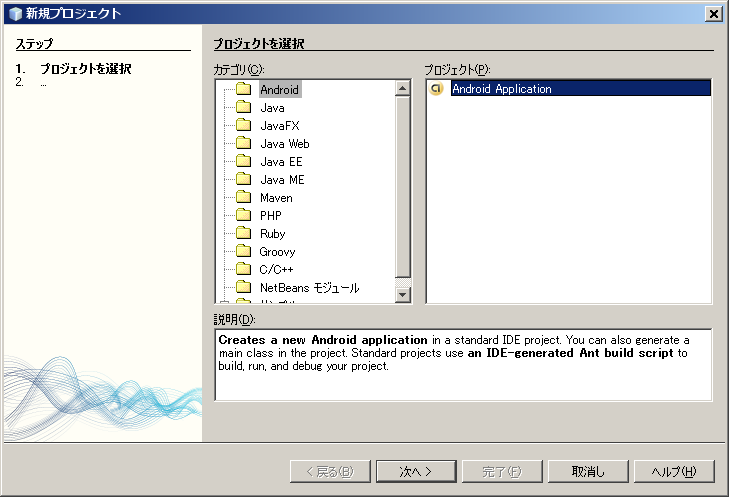Select the PHP category label
This screenshot has height=497, width=729.
coord(271,216)
